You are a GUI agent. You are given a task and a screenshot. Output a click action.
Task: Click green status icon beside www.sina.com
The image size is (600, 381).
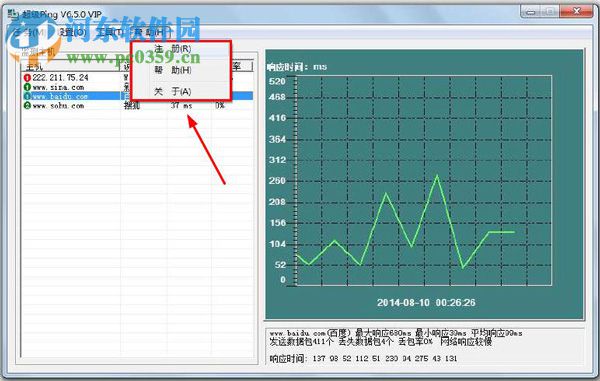(x=27, y=87)
